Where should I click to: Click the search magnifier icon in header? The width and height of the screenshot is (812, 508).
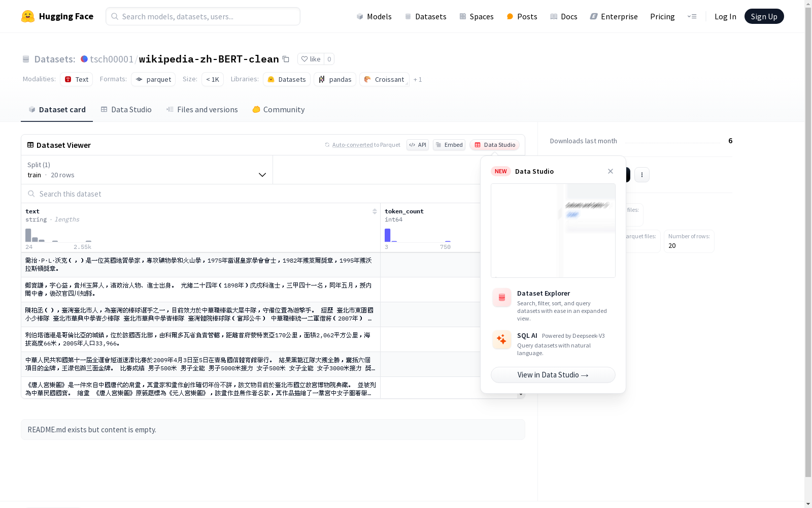[x=115, y=16]
